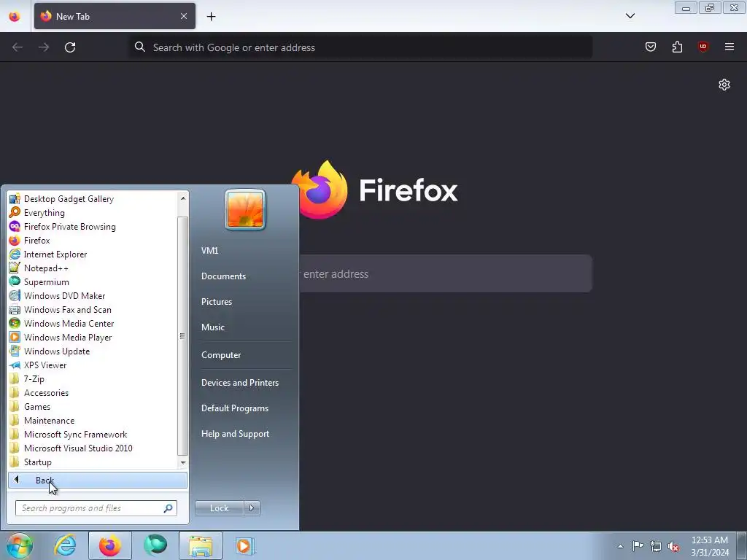The image size is (747, 560).
Task: Open new tab personalize gear icon
Action: coord(724,85)
